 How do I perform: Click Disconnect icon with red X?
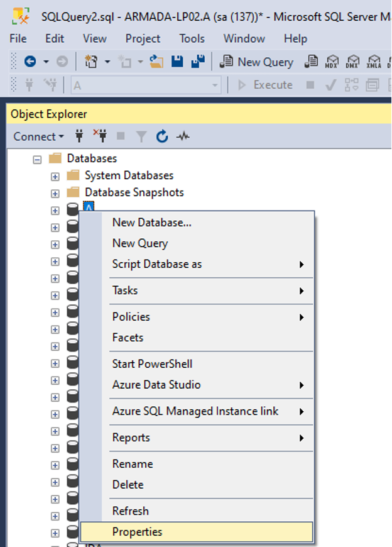coord(100,136)
